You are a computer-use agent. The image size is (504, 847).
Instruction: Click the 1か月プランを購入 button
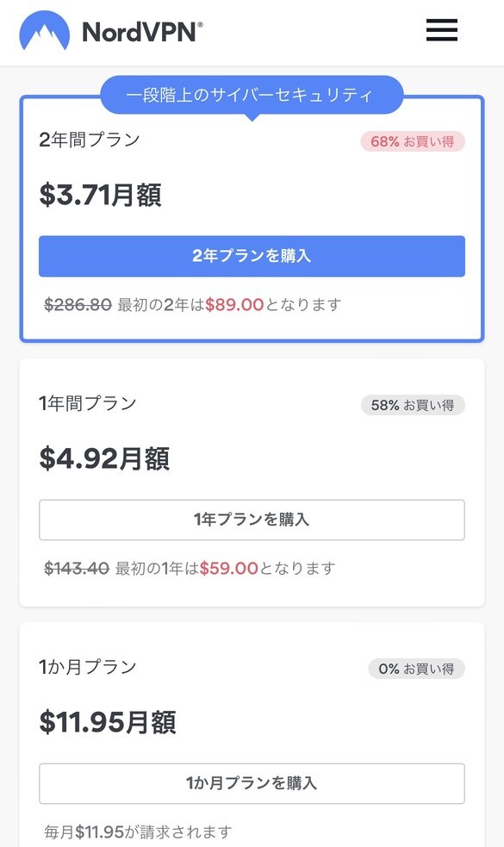pyautogui.click(x=252, y=783)
